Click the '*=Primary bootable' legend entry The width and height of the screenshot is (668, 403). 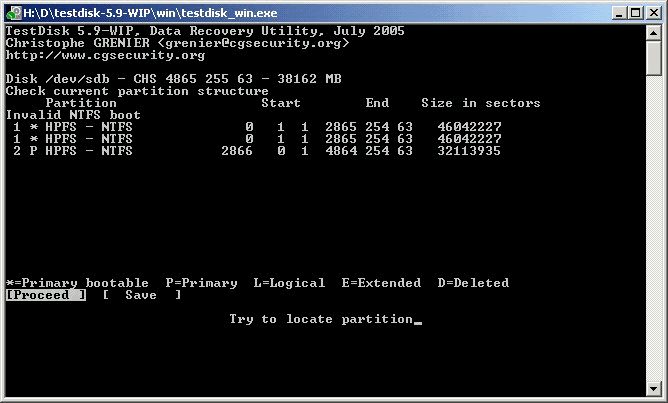77,283
